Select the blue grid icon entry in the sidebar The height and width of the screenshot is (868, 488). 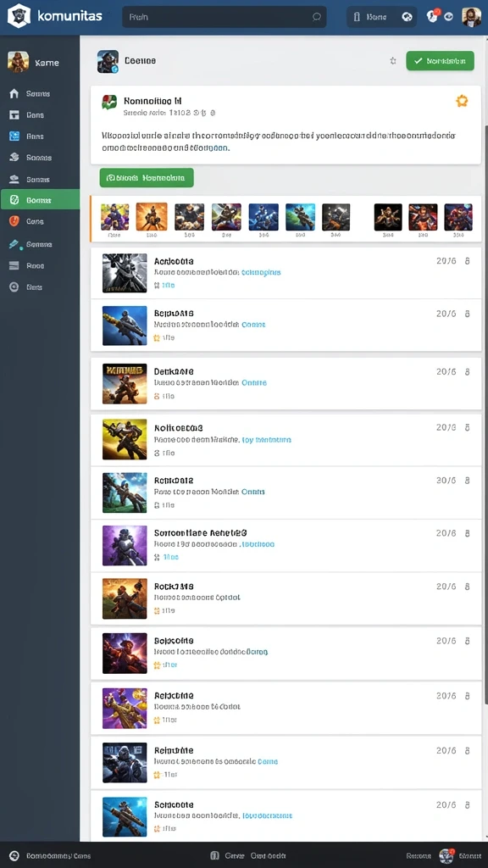click(x=40, y=136)
